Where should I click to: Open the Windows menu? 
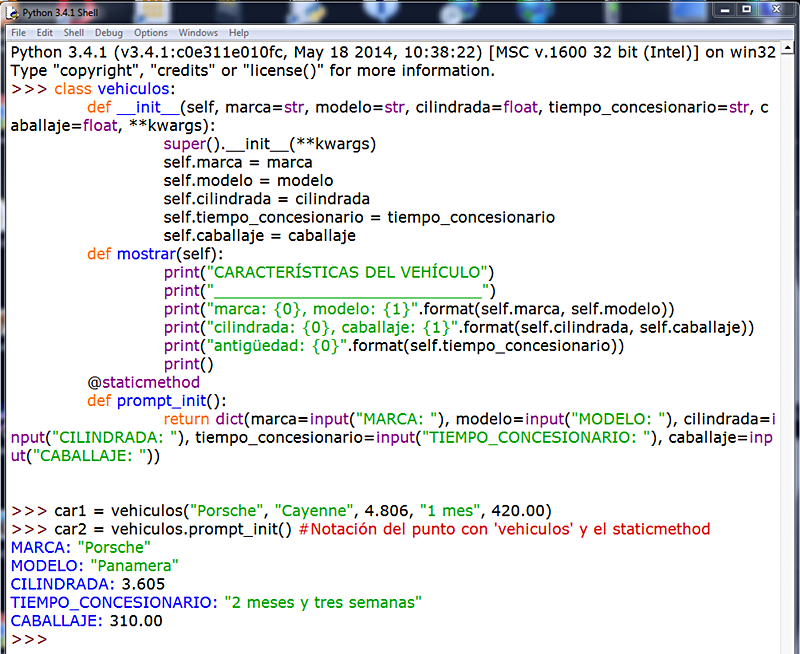point(198,33)
